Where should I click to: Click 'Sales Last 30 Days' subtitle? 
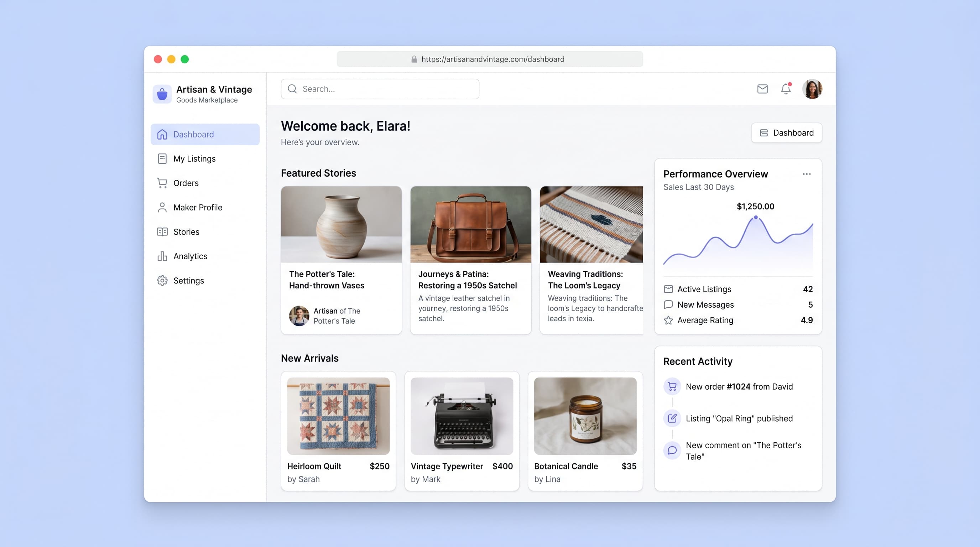(698, 187)
